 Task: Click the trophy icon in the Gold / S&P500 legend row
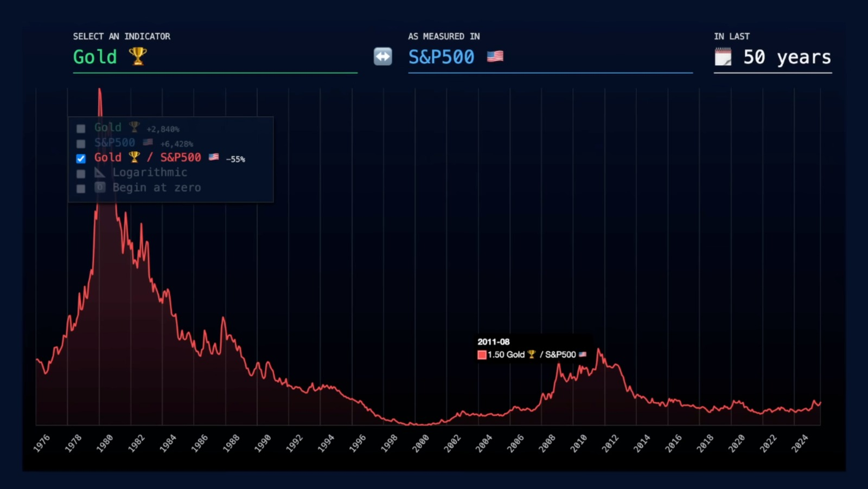tap(134, 157)
